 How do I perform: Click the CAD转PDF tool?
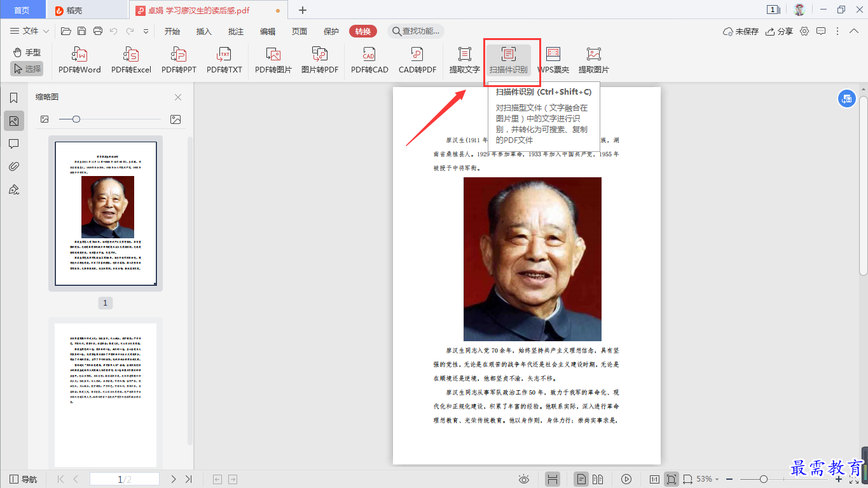(417, 61)
